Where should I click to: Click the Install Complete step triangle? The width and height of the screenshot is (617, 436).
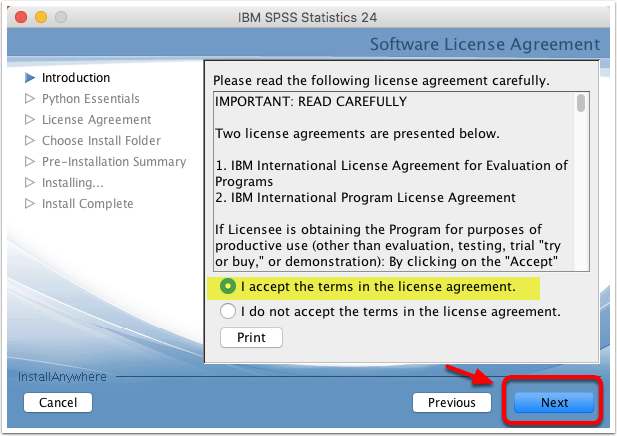30,203
